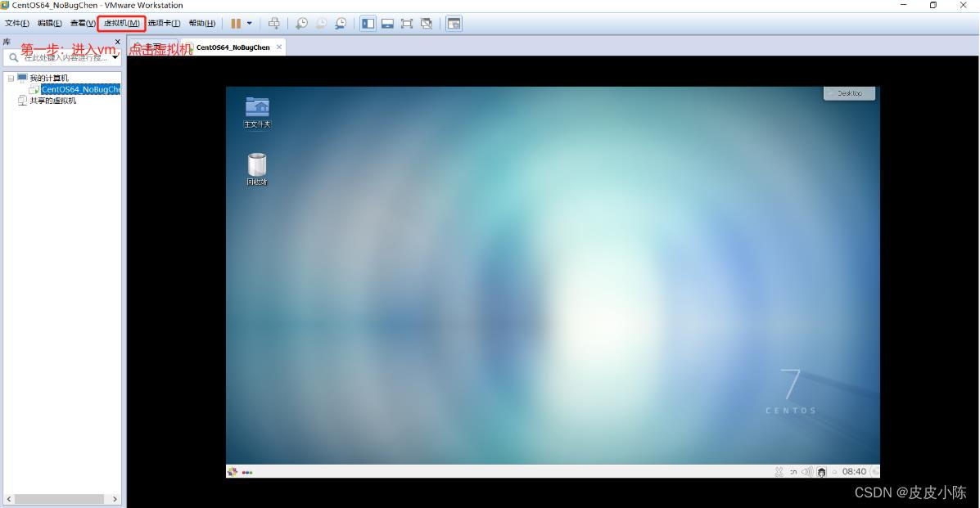Send Ctrl+Alt+Del to the virtual machine
This screenshot has height=508, width=980.
point(273,24)
